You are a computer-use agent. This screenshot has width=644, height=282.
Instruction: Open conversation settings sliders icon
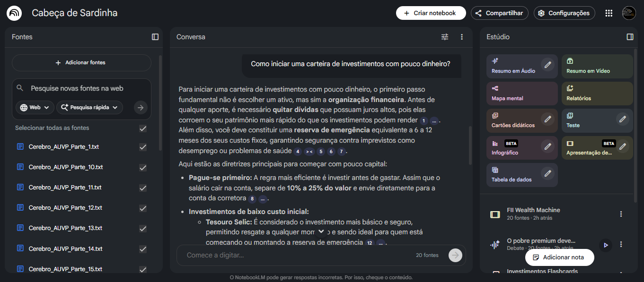[445, 37]
